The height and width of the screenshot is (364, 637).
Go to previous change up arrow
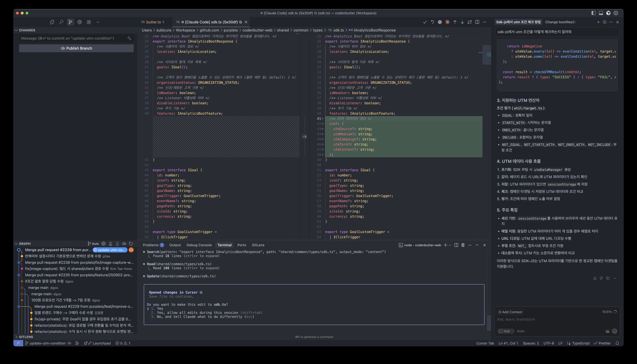[455, 22]
